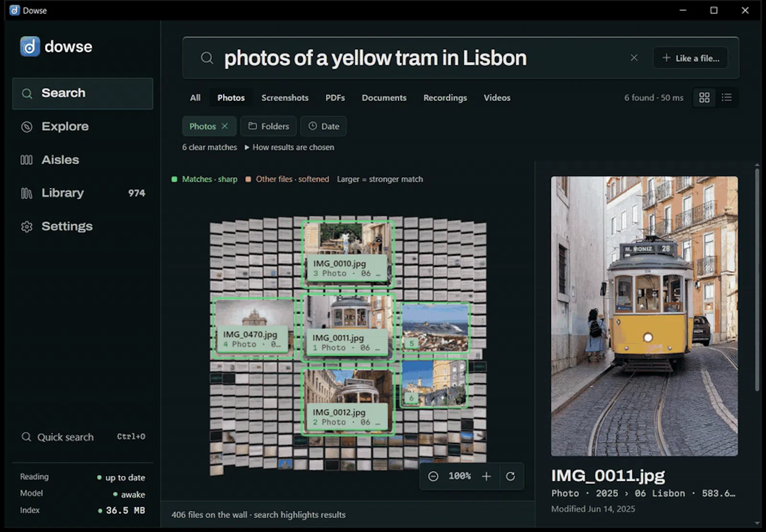Switch to the PDFs tab
This screenshot has width=766, height=532.
click(335, 98)
